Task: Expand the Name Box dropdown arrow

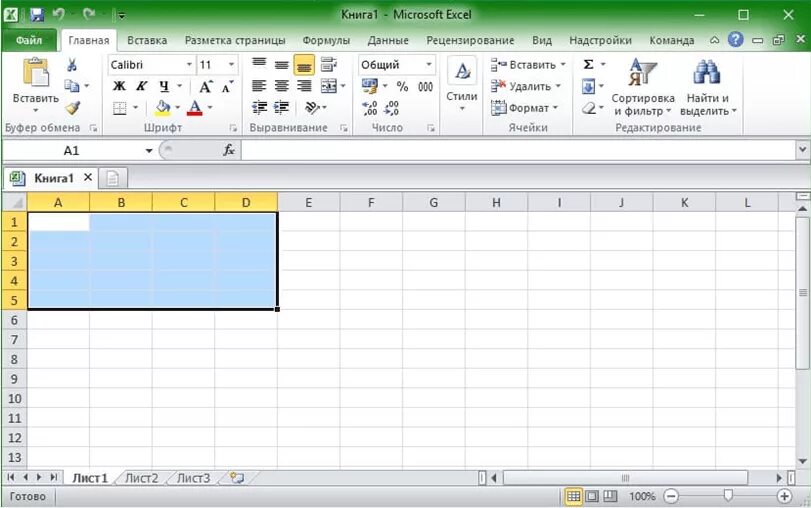Action: [149, 151]
